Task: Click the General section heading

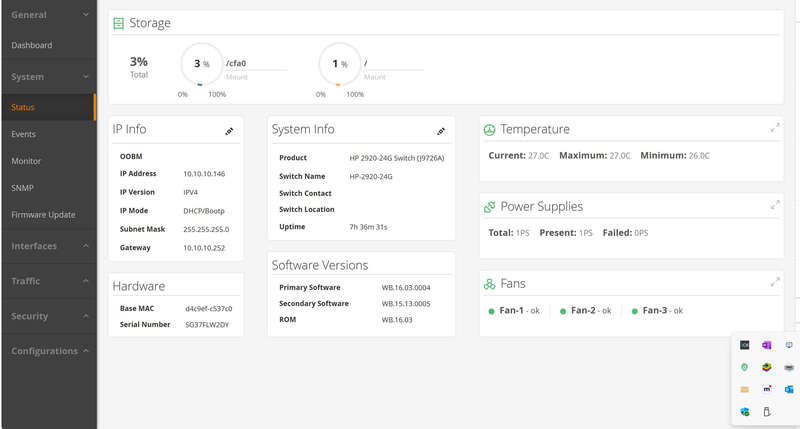Action: (x=29, y=15)
